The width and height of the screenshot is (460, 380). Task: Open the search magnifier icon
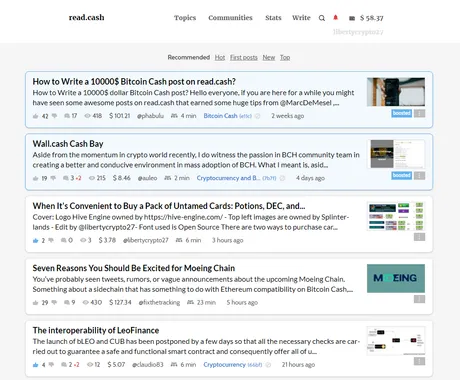pyautogui.click(x=322, y=18)
